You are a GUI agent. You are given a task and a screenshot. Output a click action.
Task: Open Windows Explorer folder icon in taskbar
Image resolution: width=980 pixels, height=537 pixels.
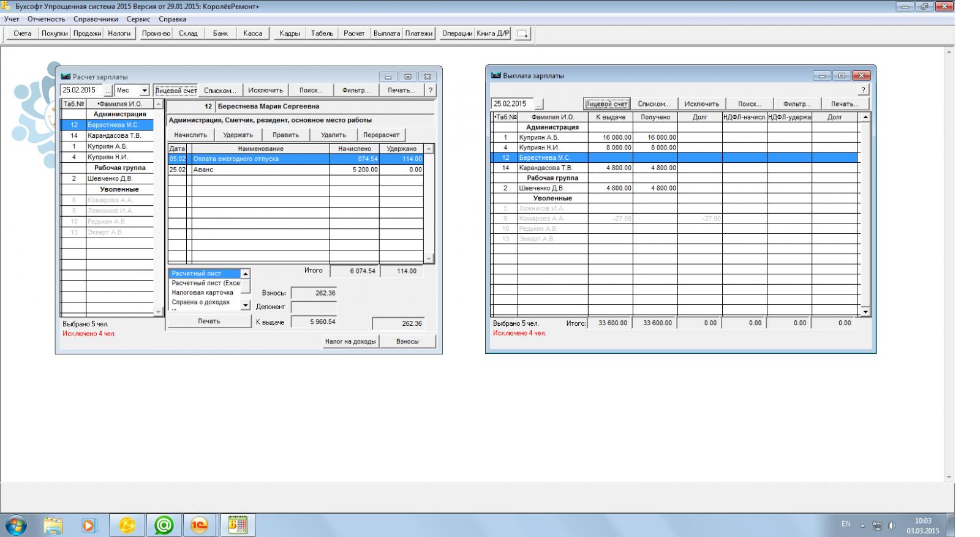tap(53, 525)
